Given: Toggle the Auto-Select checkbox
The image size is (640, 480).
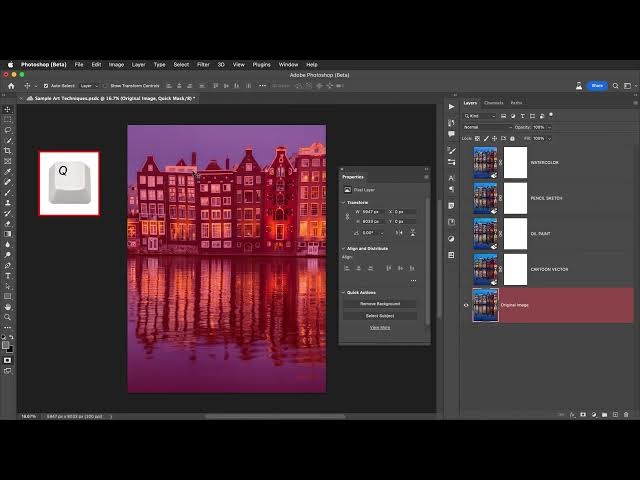Looking at the screenshot, I should pos(46,86).
